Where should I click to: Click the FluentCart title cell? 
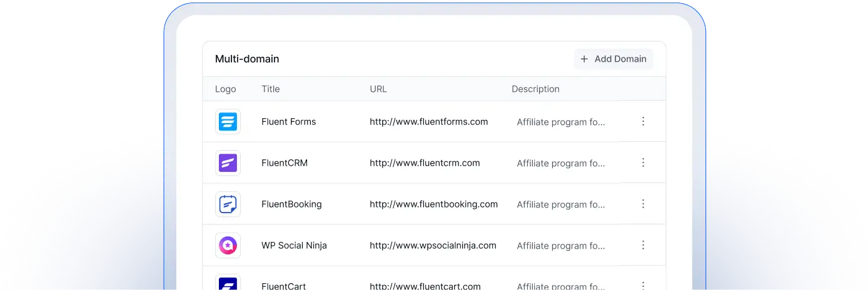284,286
